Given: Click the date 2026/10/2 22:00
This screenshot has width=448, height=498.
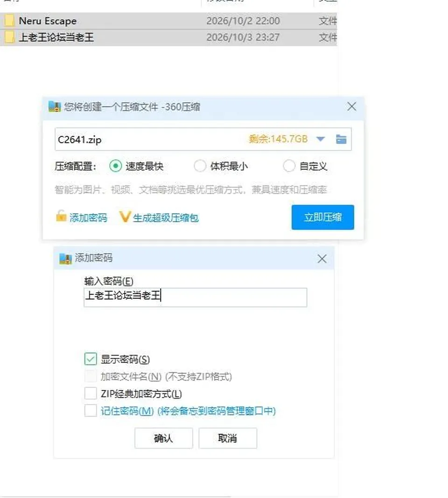Looking at the screenshot, I should coord(243,21).
